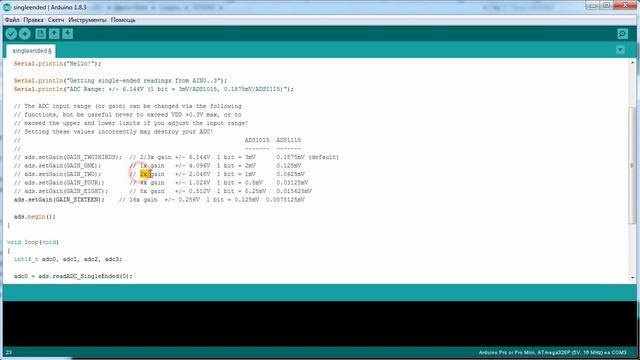The width and height of the screenshot is (640, 360).
Task: Click the board info text in status bar
Action: [x=552, y=352]
